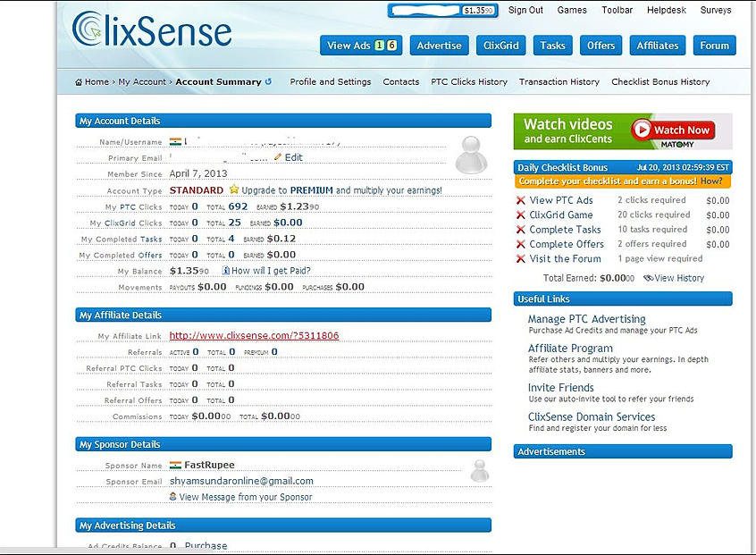Open ClixSense Domain Services link
This screenshot has width=756, height=555.
click(x=592, y=416)
